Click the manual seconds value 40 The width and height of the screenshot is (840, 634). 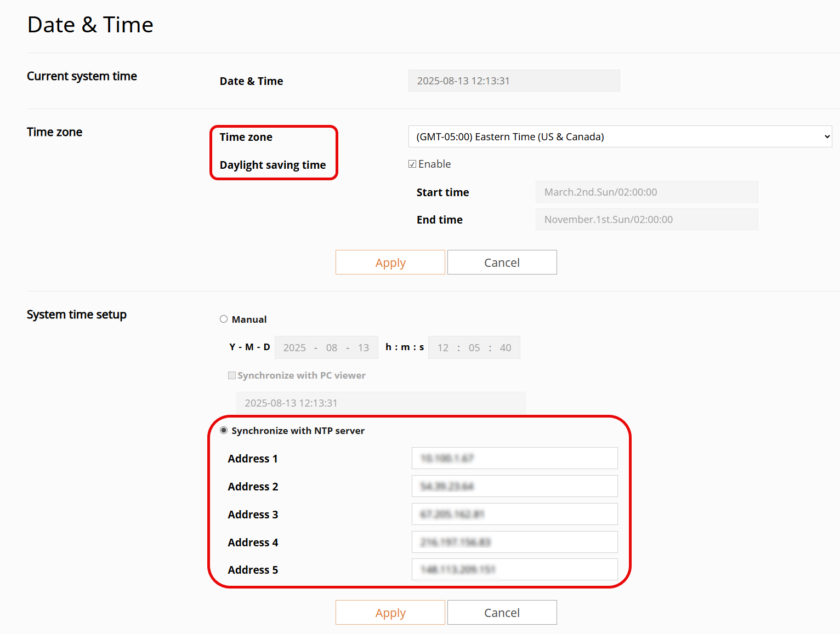coord(506,347)
